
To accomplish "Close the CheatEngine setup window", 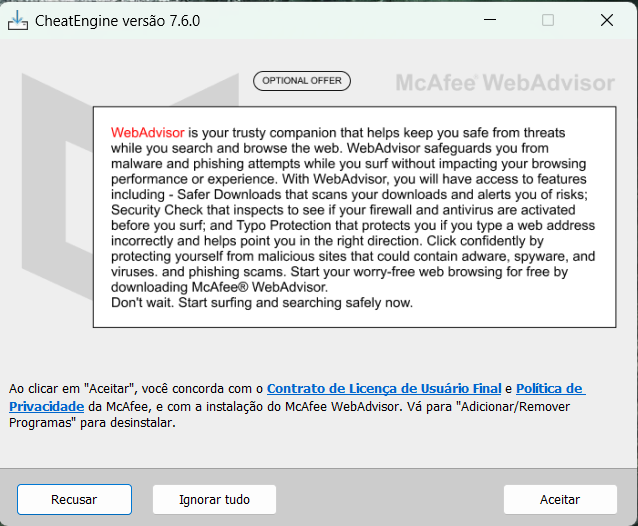I will tap(607, 20).
